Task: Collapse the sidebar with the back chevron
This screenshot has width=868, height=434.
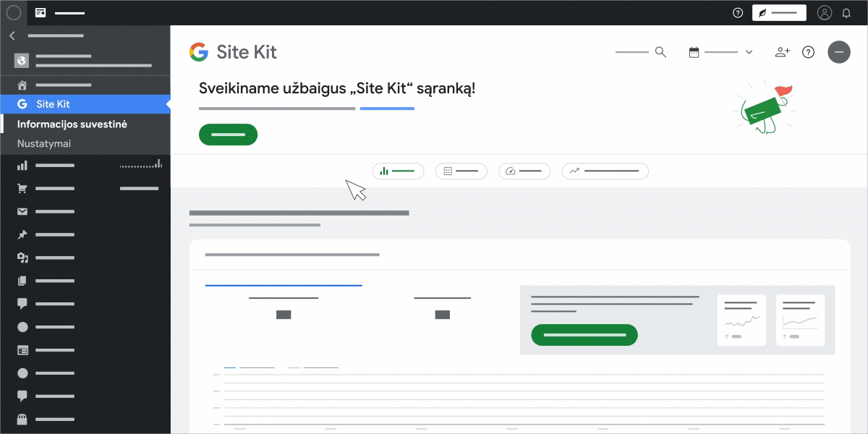Action: point(12,35)
